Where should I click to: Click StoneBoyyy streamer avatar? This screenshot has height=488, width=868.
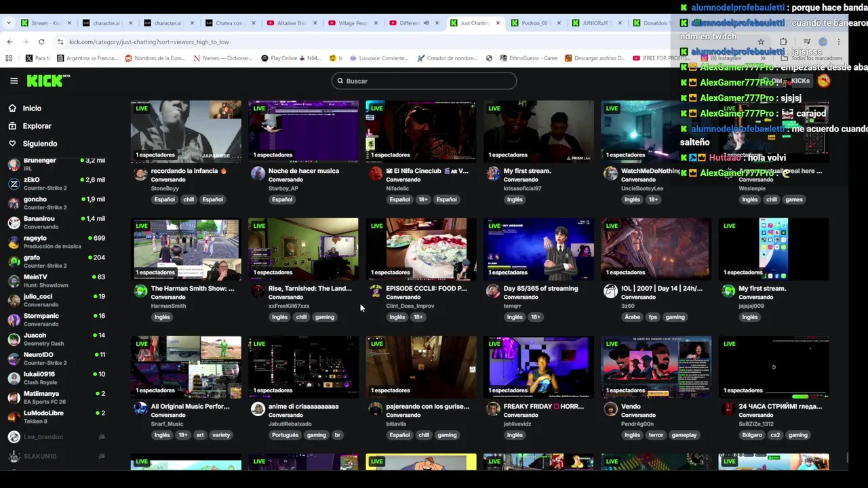tap(140, 174)
